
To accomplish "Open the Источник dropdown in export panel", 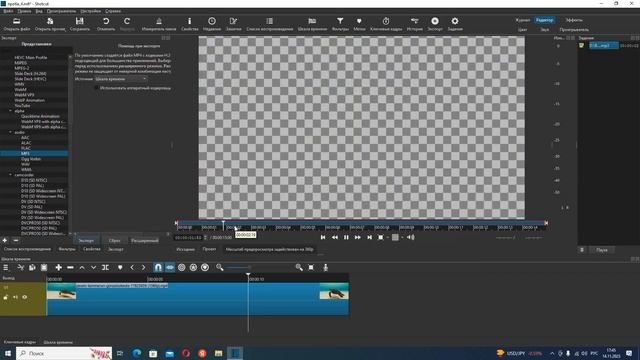I will pos(121,79).
